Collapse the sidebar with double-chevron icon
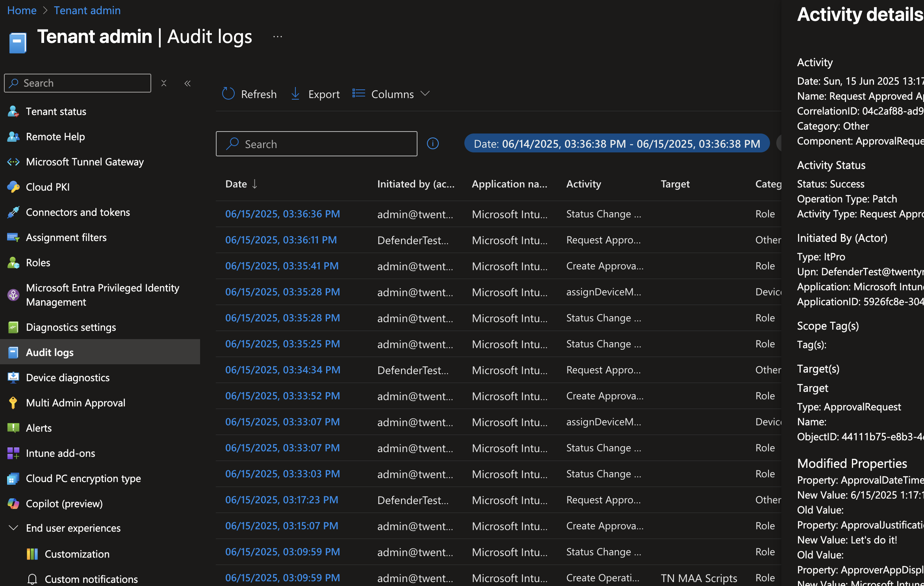Screen dimensions: 924x586 (187, 83)
